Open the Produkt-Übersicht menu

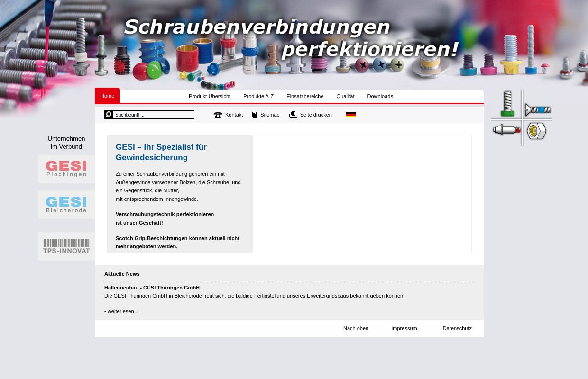(210, 96)
